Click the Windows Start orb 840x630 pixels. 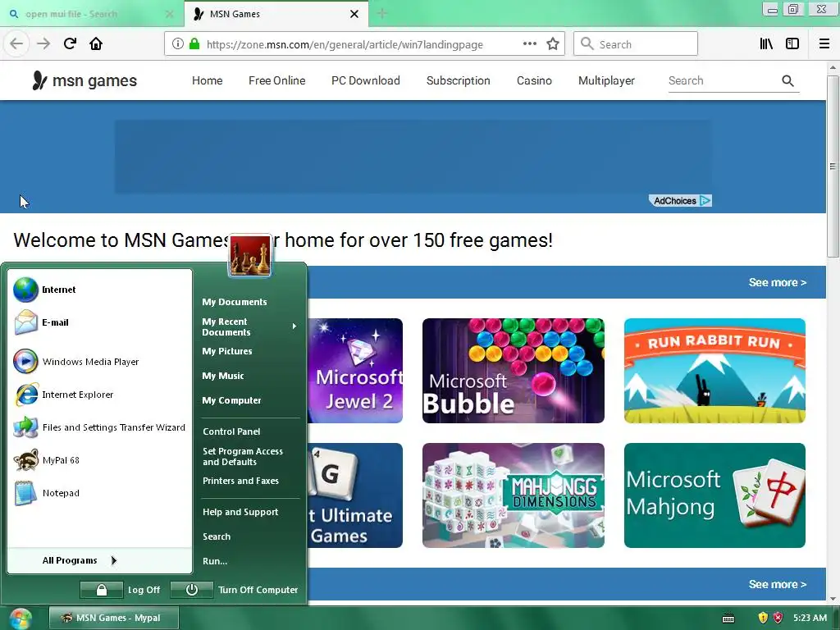tap(21, 619)
